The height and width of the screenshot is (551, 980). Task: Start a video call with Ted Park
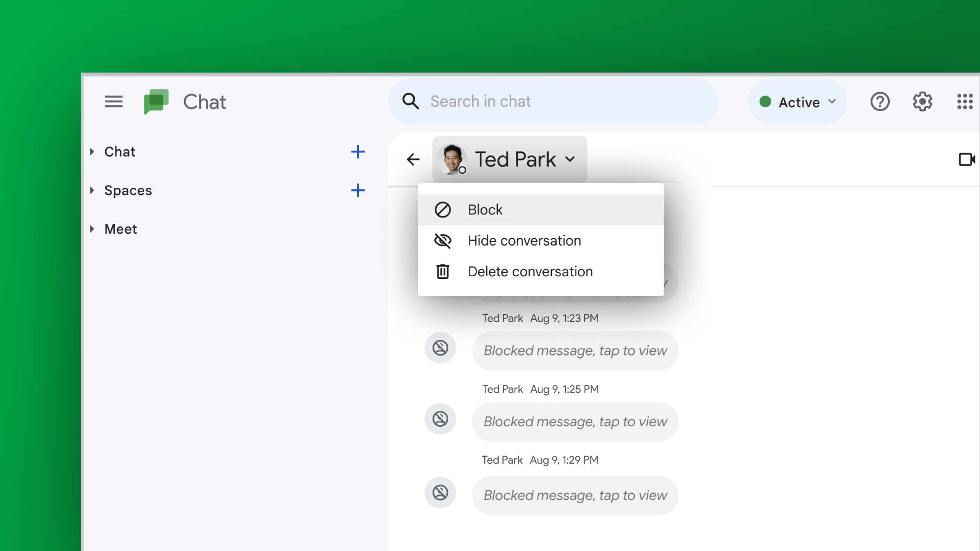967,159
